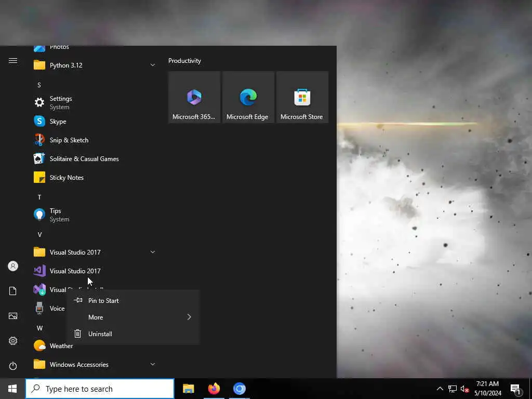Open the Visual Studio 2017 folder
This screenshot has width=532, height=399.
point(95,252)
